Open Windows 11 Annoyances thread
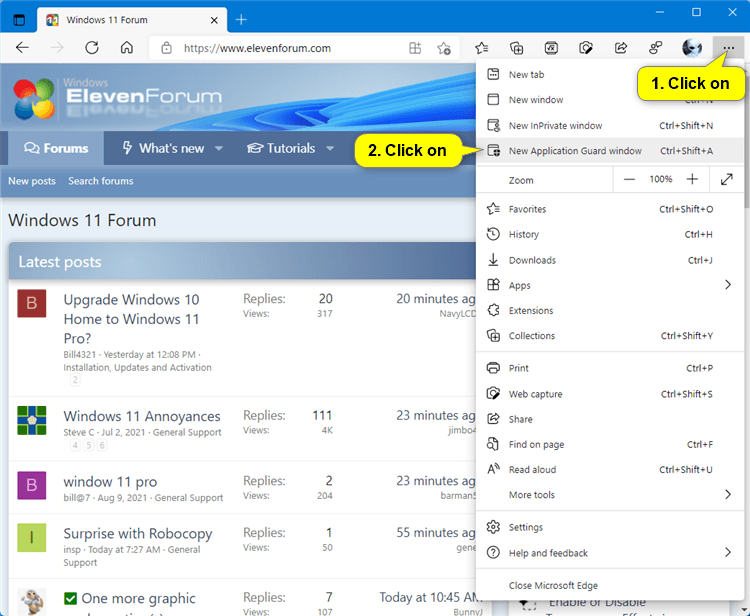Screen dimensions: 750x616 [142, 416]
